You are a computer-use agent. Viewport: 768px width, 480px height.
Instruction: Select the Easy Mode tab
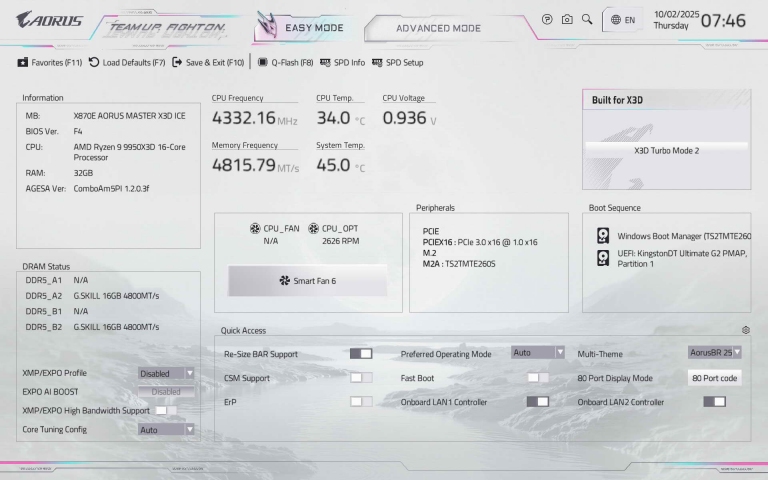click(x=313, y=28)
